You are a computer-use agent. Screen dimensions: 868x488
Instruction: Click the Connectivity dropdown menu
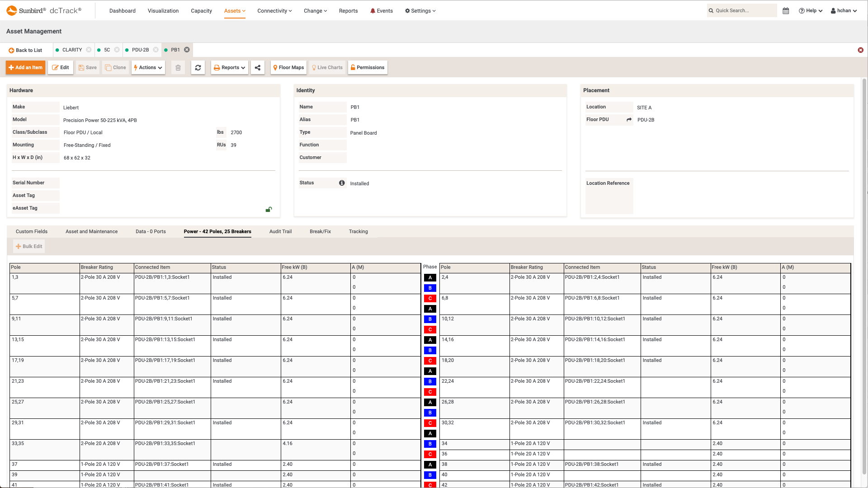tap(274, 10)
